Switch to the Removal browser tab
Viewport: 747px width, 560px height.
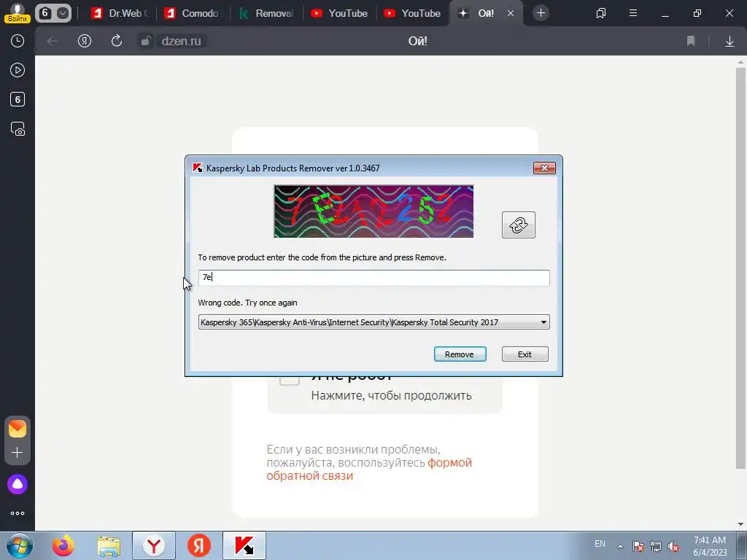click(267, 13)
